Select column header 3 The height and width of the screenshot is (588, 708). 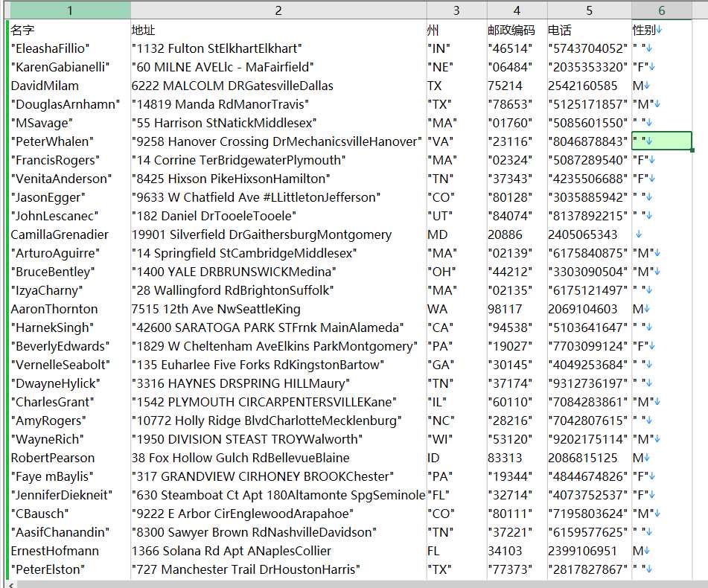456,10
